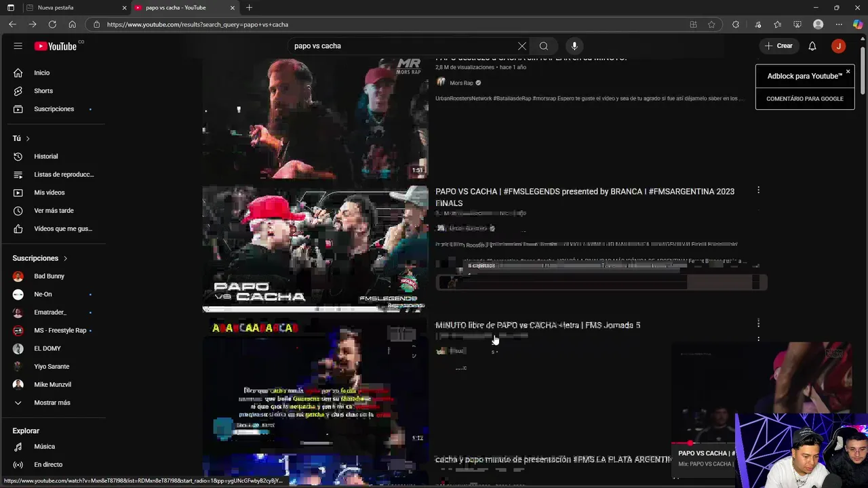868x488 pixels.
Task: Click the search text field
Action: click(x=400, y=46)
